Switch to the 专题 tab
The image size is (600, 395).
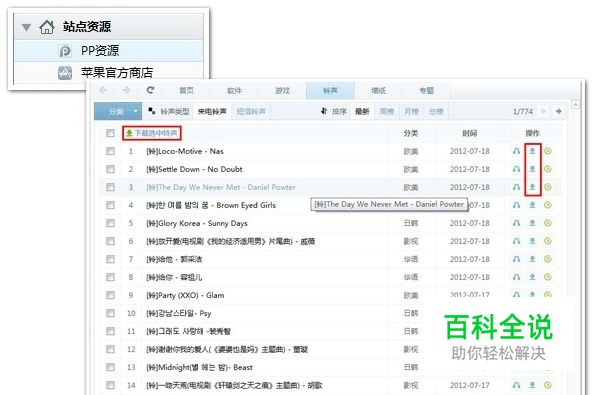[427, 91]
